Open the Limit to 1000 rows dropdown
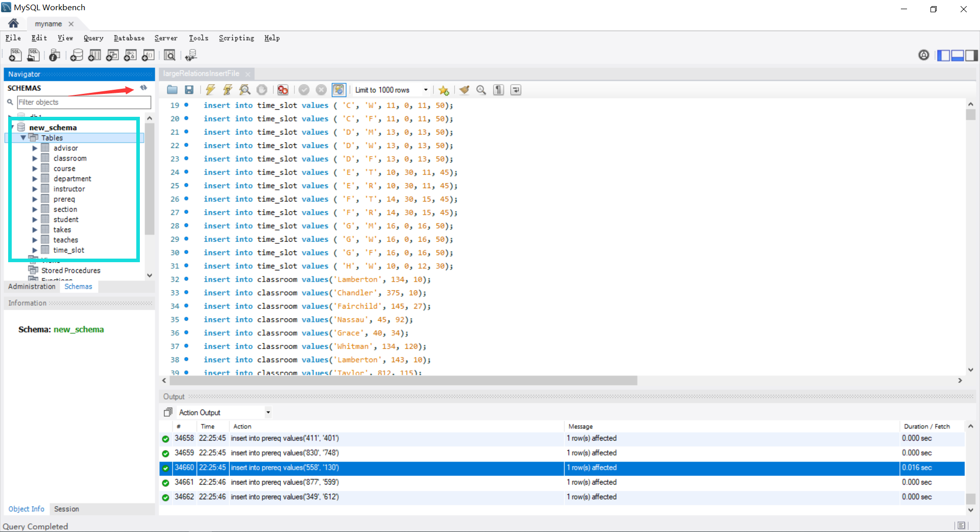The height and width of the screenshot is (532, 980). coord(426,90)
